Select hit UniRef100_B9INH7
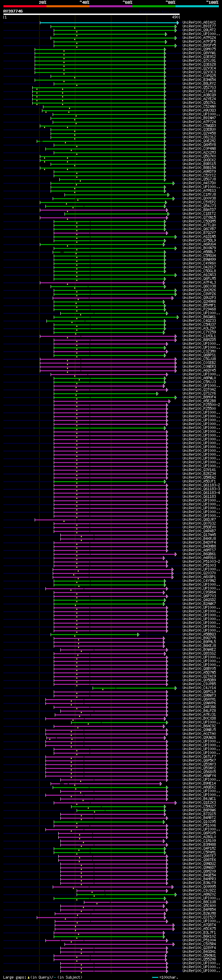Viewport: 222px width, 980px height. click(199, 118)
